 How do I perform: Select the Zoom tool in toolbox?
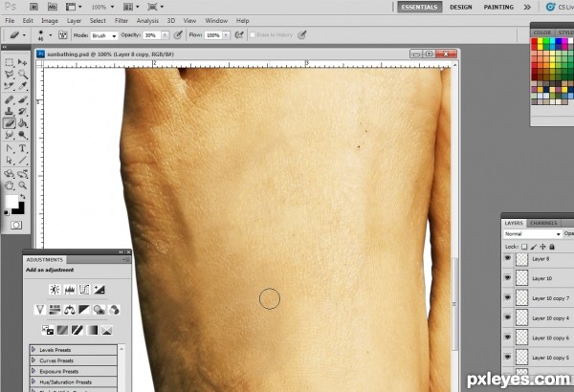click(x=22, y=185)
